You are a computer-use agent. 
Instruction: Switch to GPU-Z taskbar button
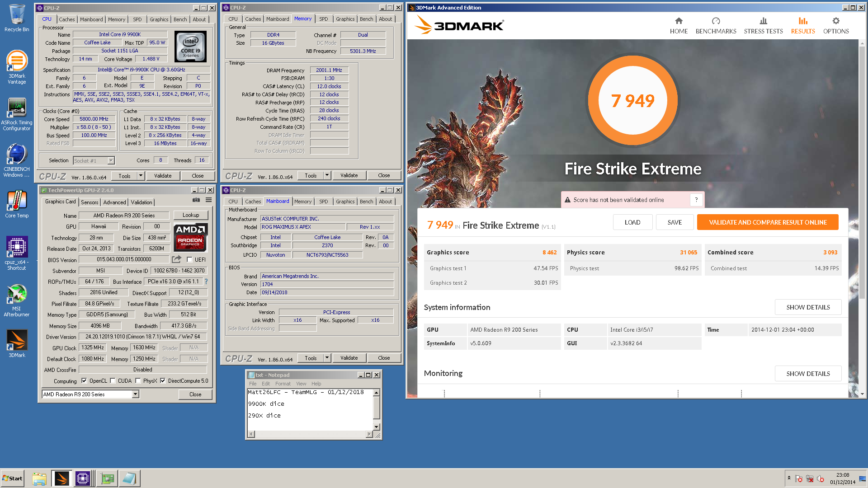tap(108, 479)
